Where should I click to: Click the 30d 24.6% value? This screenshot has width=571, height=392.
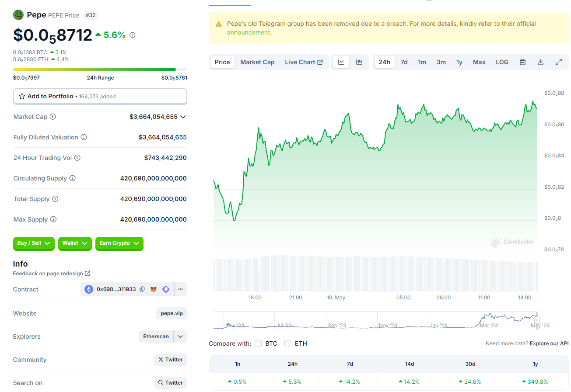pyautogui.click(x=470, y=382)
